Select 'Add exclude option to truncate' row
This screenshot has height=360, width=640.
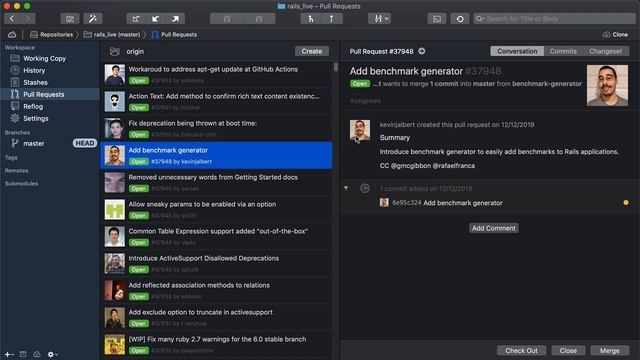(216, 317)
